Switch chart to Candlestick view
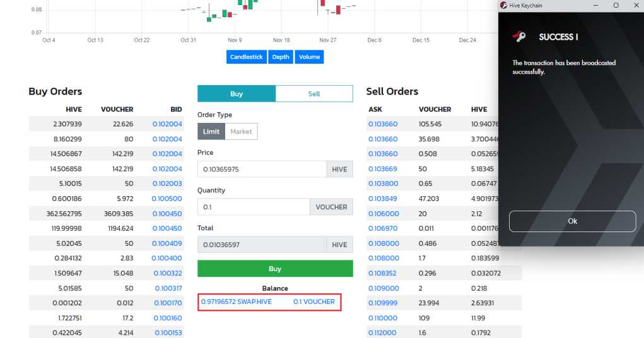The image size is (644, 338). coord(247,57)
